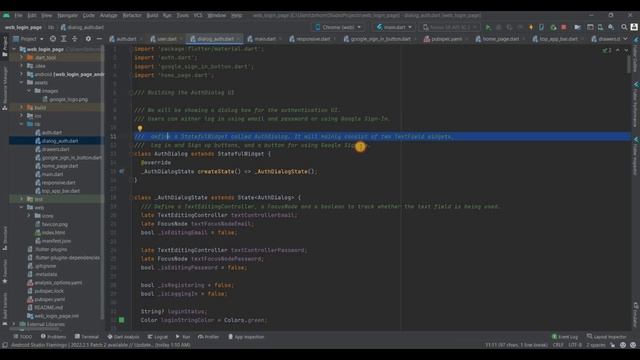This screenshot has height=360, width=640.
Task: Trigger Flutter hot reload lightning icon
Action: [x=531, y=27]
